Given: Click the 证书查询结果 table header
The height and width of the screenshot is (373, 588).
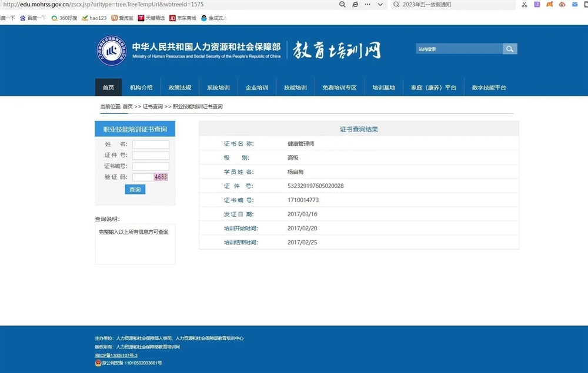Looking at the screenshot, I should [359, 129].
